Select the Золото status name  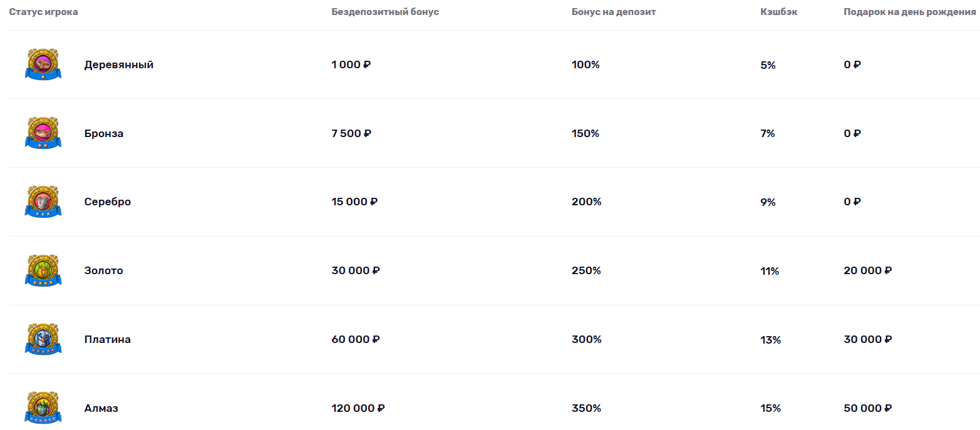104,270
